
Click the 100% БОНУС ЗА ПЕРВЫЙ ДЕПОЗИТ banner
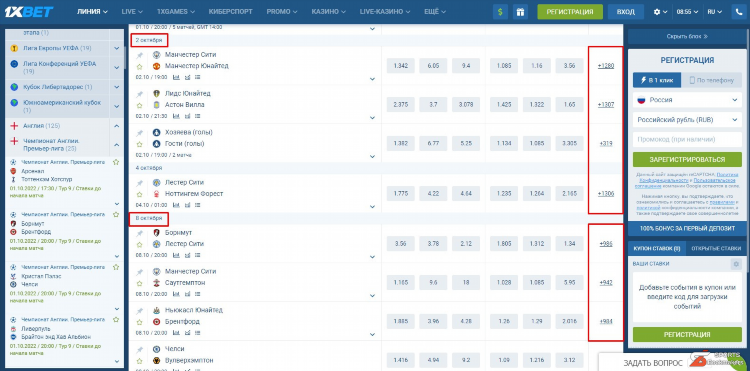point(687,229)
